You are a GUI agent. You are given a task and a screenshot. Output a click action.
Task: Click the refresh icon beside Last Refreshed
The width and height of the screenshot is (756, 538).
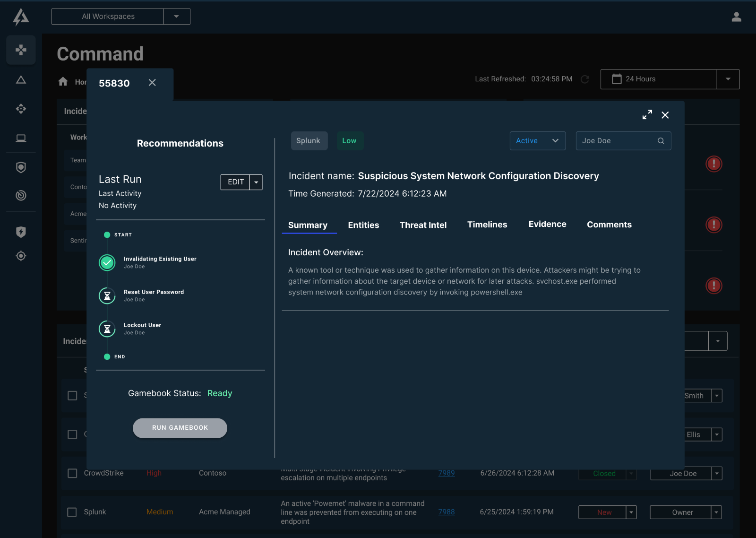(x=585, y=79)
